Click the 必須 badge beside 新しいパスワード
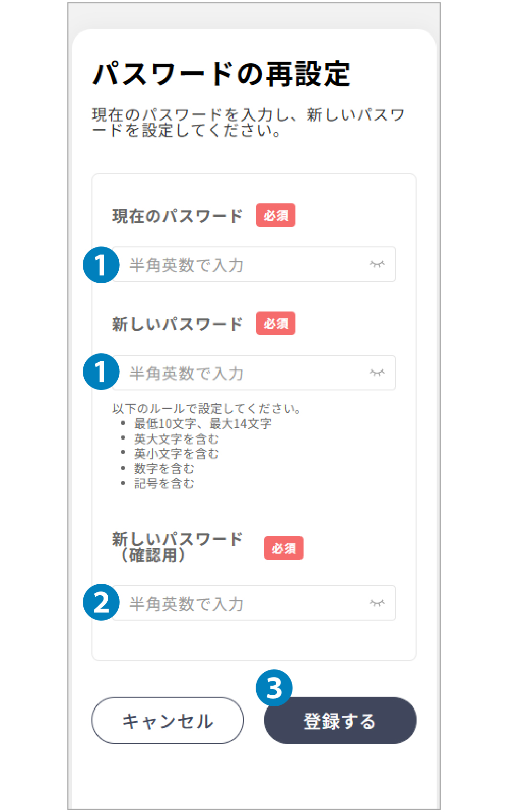Viewport: 508px width, 812px height. 276,323
